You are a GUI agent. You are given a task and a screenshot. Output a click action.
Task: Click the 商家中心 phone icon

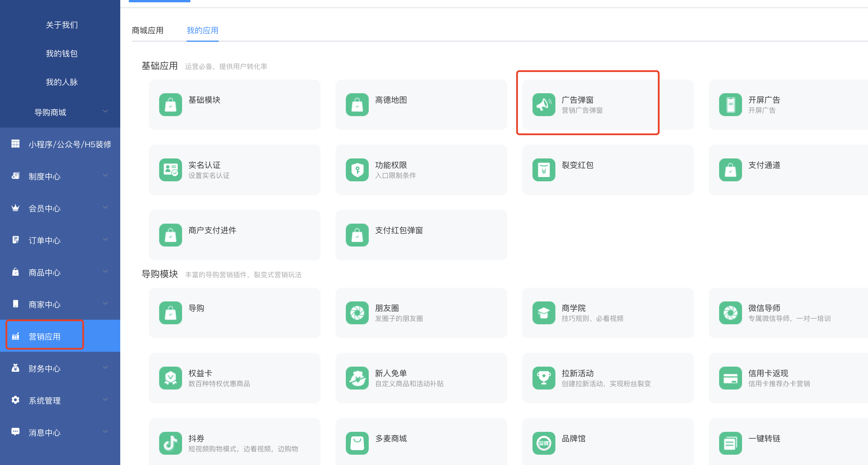pos(15,304)
